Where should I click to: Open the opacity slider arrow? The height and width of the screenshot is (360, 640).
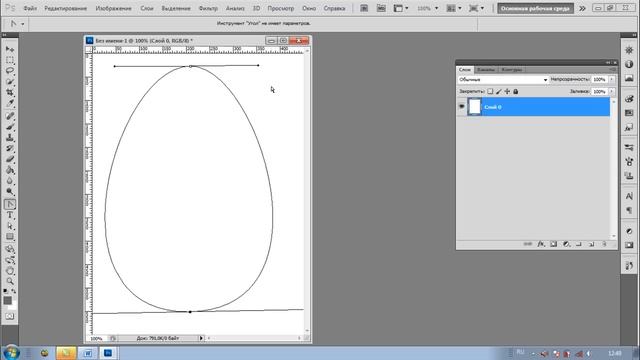pos(612,80)
